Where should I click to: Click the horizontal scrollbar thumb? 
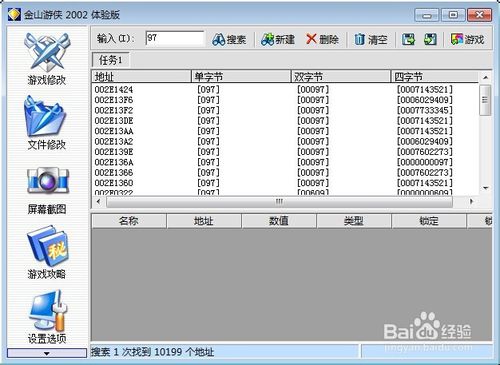(x=279, y=202)
